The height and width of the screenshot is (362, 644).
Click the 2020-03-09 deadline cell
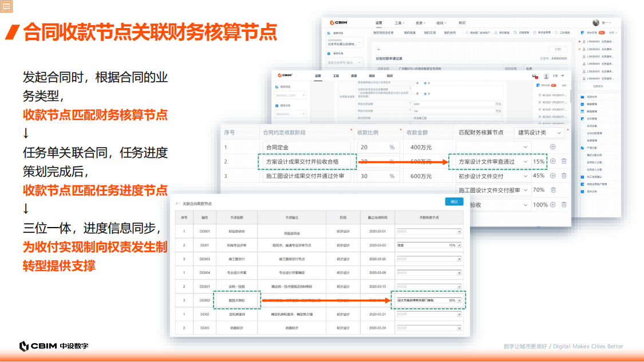point(377,273)
